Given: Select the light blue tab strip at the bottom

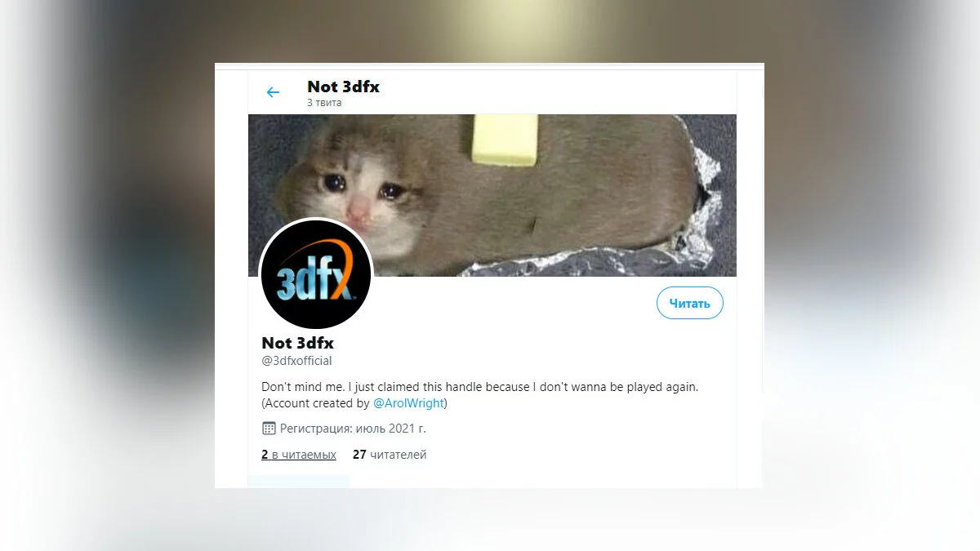Looking at the screenshot, I should [x=299, y=482].
